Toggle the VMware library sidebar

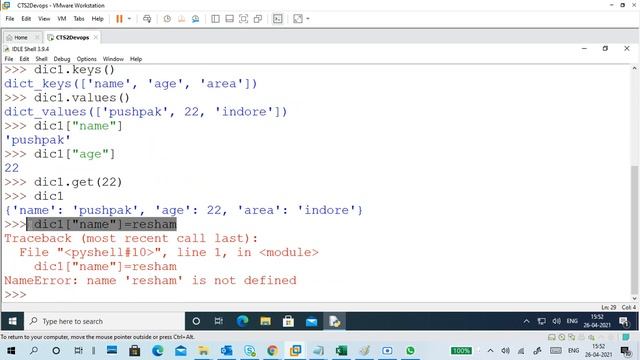pos(215,19)
